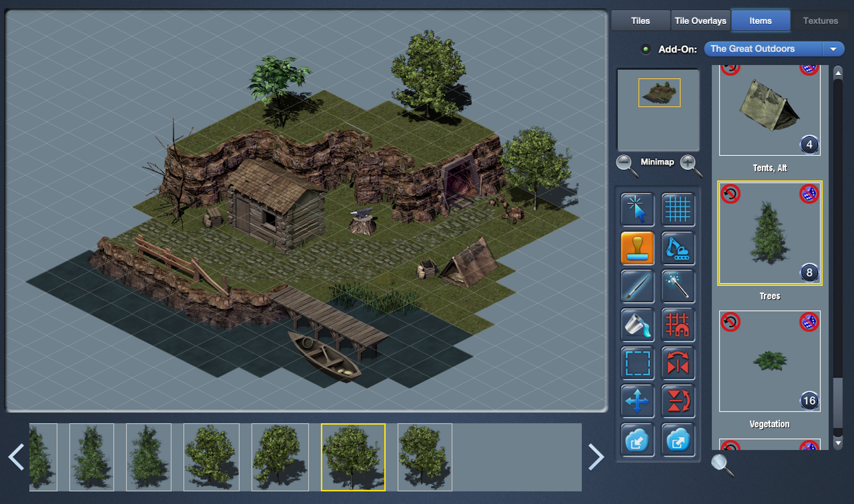Pick the highlighted leafy tree variant
This screenshot has height=504, width=854.
click(x=353, y=457)
